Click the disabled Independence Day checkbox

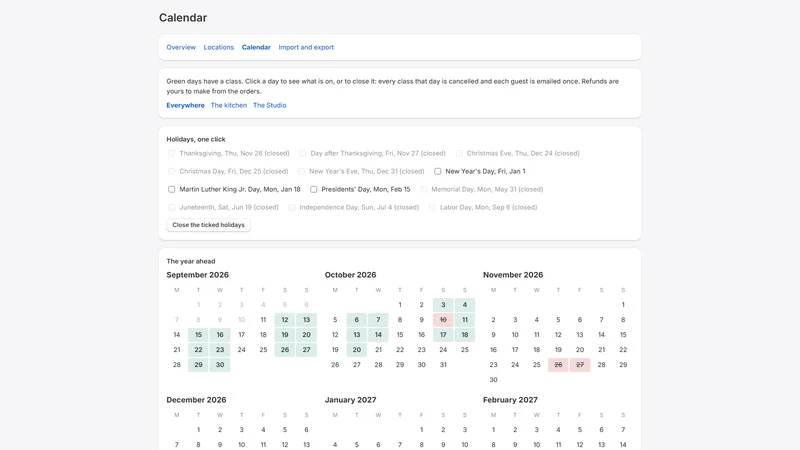(292, 207)
